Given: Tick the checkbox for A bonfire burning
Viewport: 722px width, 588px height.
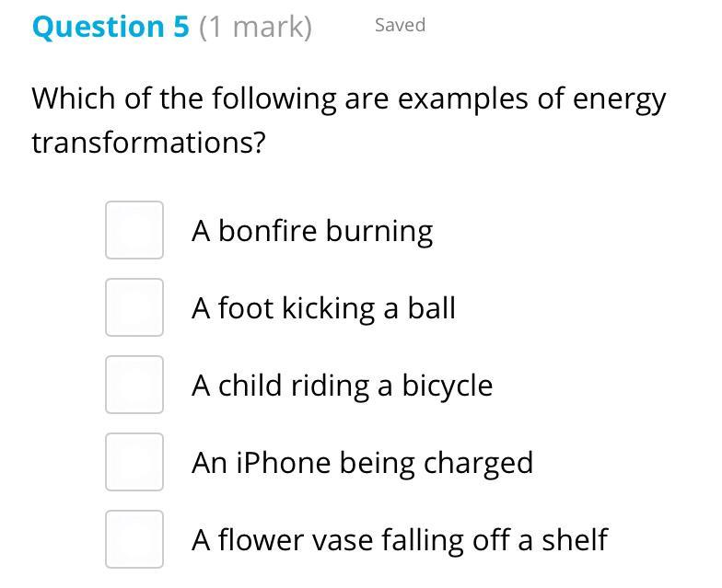Looking at the screenshot, I should coord(134,230).
